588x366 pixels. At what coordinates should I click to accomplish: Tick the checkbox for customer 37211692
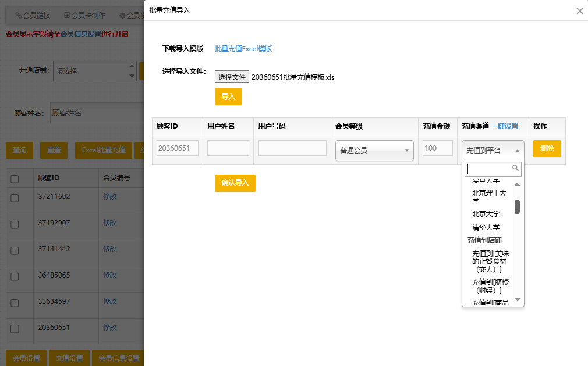tap(15, 198)
